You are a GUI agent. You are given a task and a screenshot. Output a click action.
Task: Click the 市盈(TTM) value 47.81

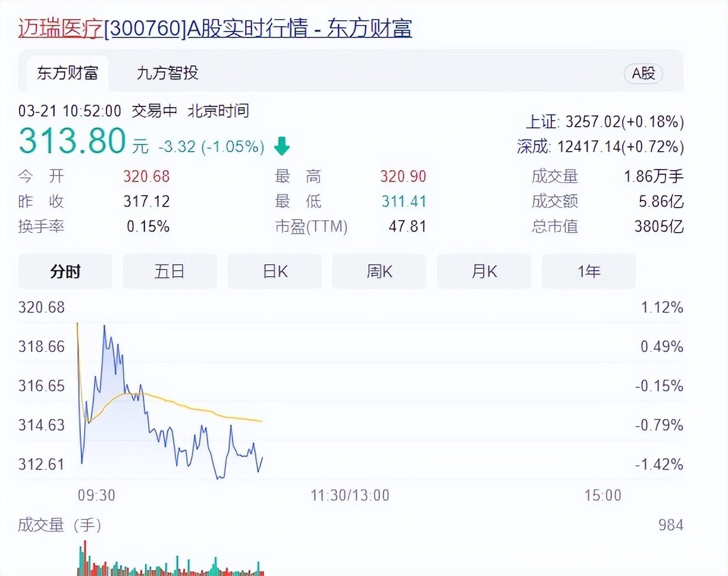point(408,226)
